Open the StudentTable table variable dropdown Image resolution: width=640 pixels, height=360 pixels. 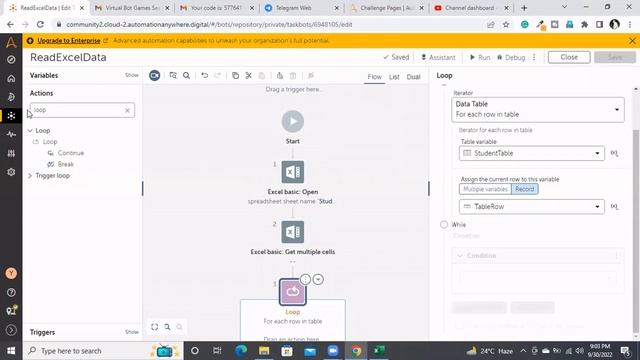tap(531, 153)
